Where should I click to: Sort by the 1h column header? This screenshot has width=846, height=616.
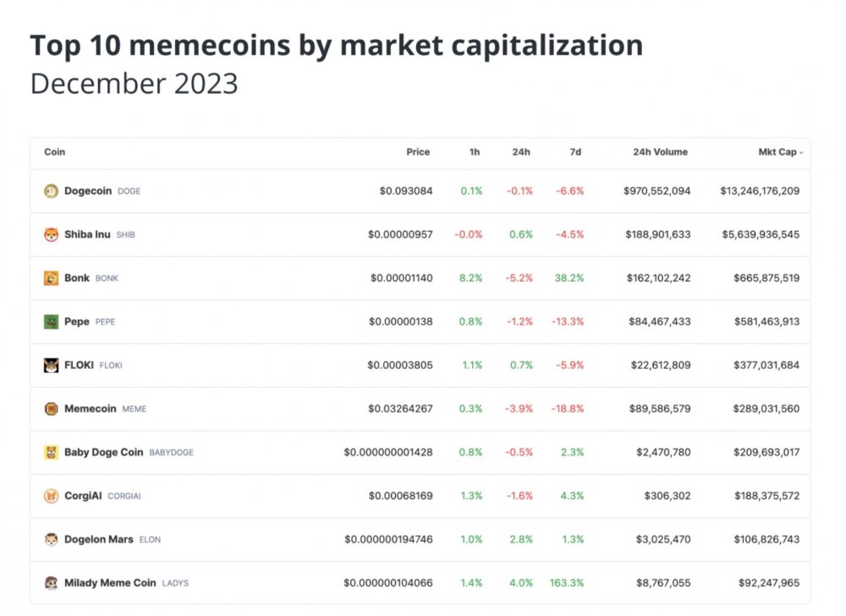pos(475,152)
